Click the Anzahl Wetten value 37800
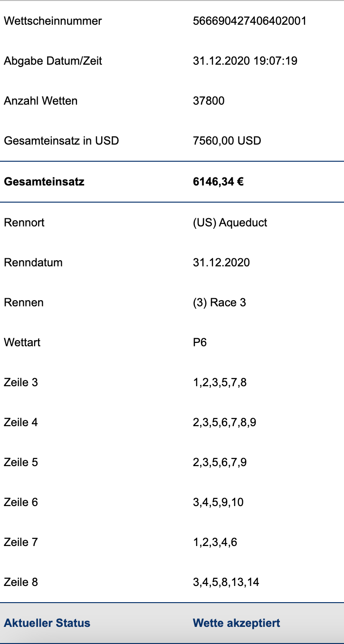 click(x=209, y=101)
